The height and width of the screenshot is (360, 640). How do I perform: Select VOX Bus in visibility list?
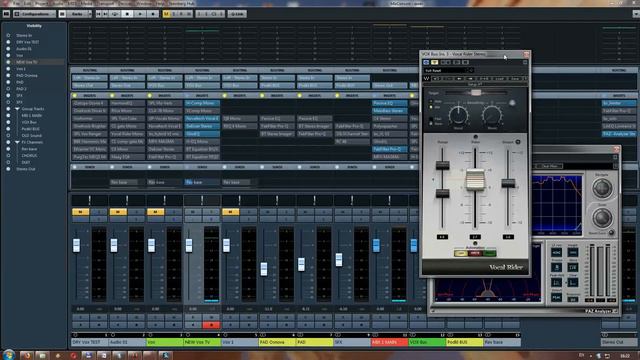[29, 122]
